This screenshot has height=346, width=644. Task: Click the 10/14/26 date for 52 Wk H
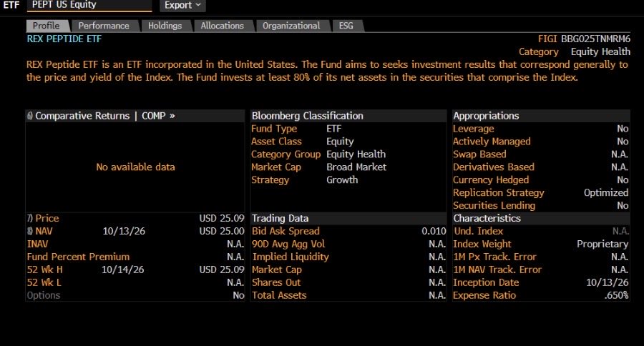coord(123,270)
